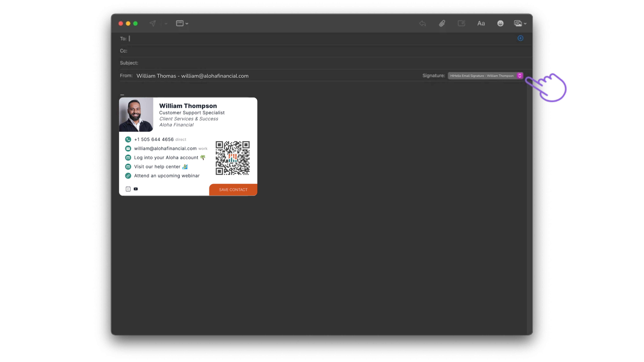Attach a file with the paperclip icon

coord(442,23)
